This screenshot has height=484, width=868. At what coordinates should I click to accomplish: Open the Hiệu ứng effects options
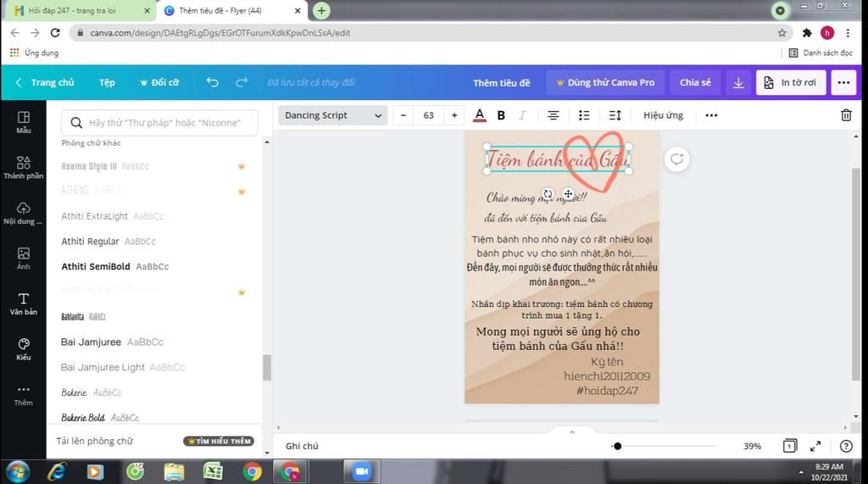(663, 115)
